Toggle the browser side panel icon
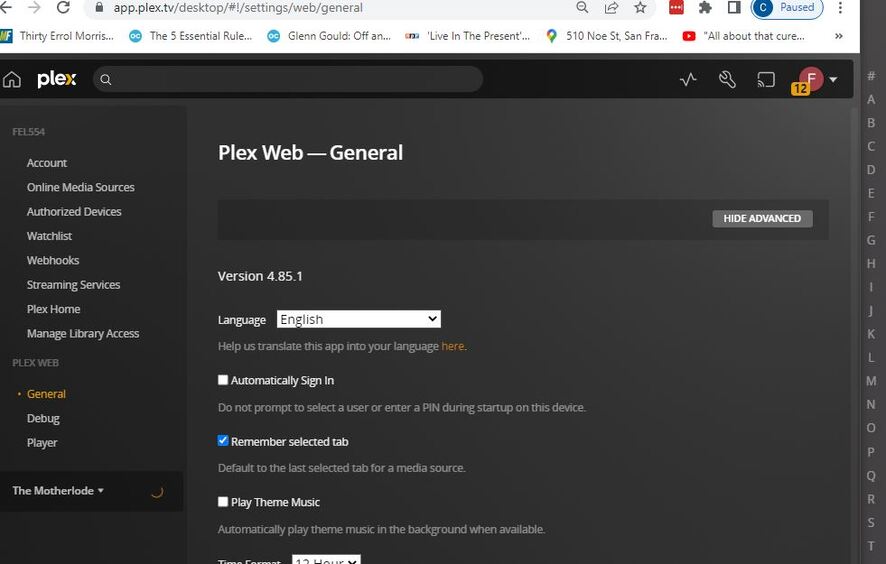Image resolution: width=886 pixels, height=564 pixels. (x=734, y=7)
